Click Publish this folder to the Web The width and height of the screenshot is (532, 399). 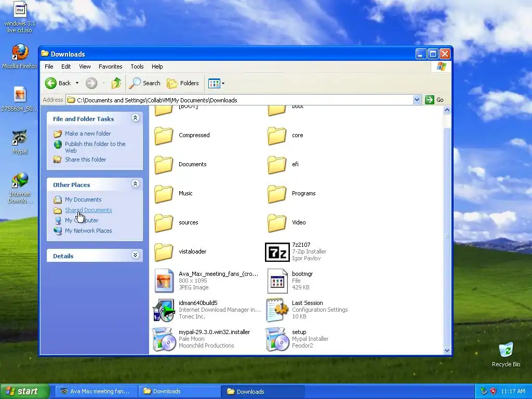tap(96, 147)
